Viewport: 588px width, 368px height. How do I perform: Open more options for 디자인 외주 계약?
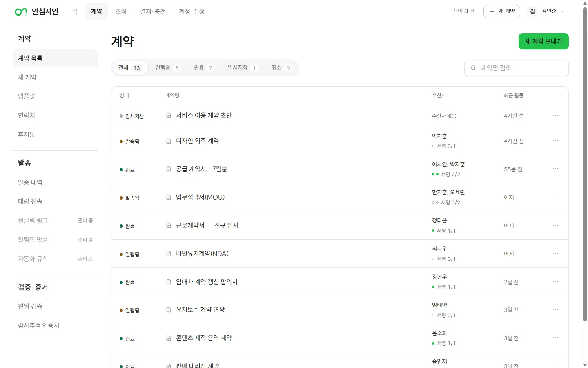click(x=556, y=141)
